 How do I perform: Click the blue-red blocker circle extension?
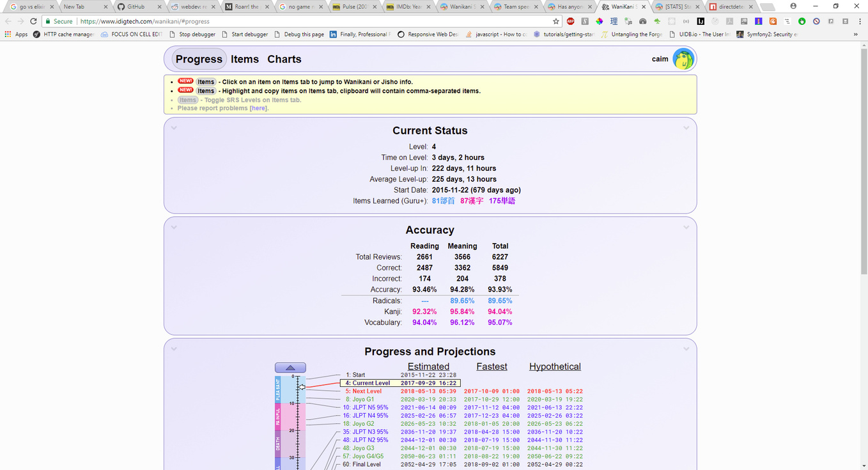click(816, 21)
